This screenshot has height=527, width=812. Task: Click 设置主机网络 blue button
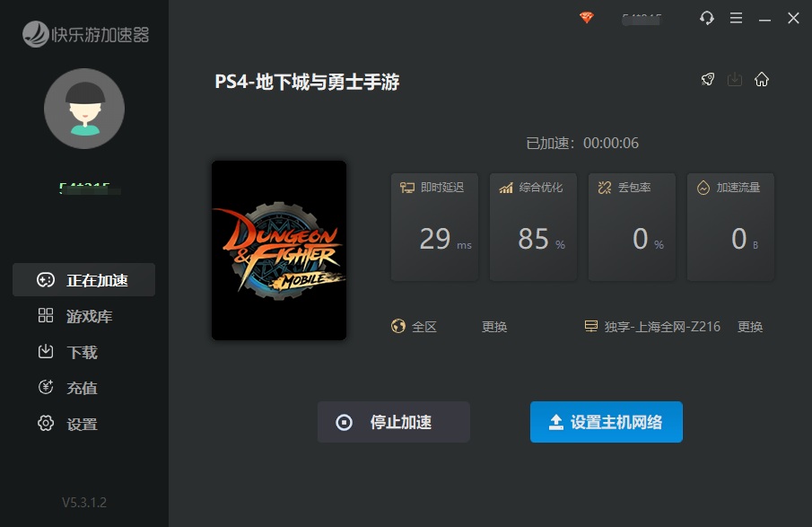tap(606, 422)
